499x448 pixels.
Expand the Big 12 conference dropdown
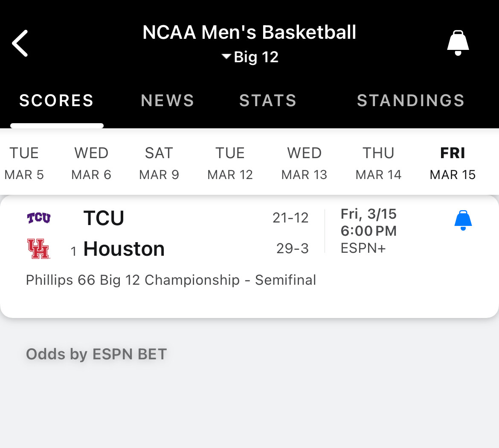250,57
